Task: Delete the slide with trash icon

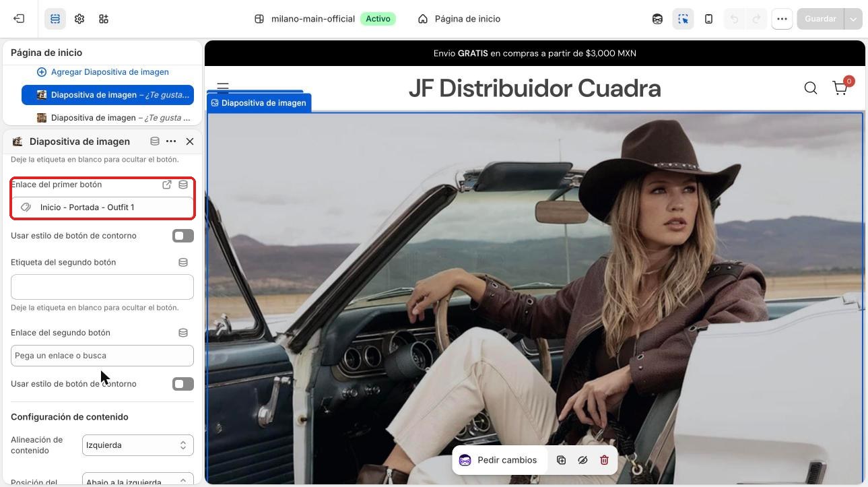Action: coord(604,460)
